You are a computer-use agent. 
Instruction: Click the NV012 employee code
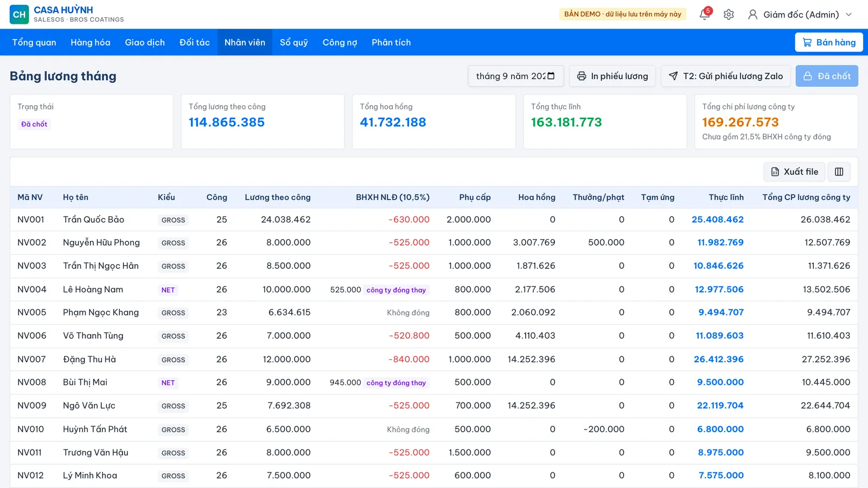click(x=30, y=476)
